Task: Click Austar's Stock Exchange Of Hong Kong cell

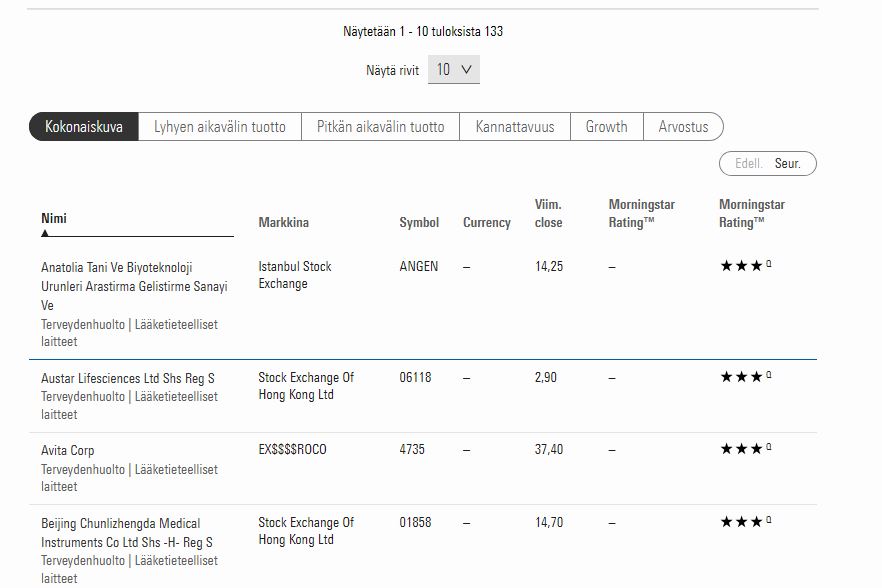Action: pyautogui.click(x=306, y=385)
